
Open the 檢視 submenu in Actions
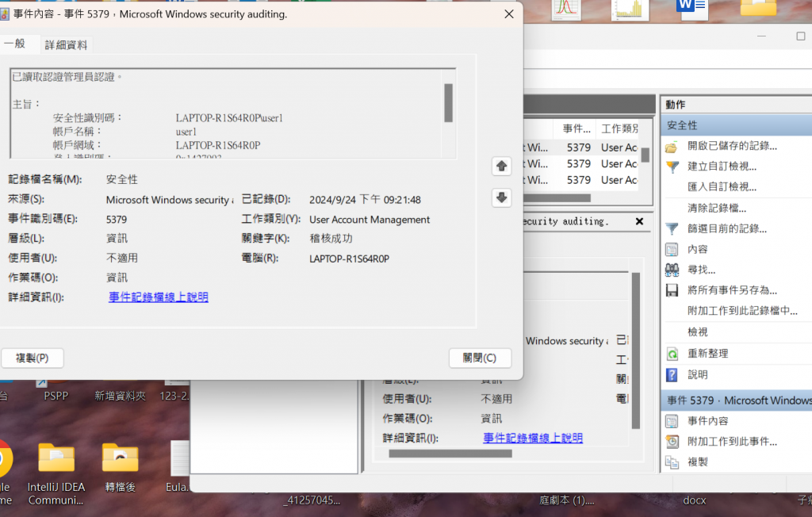coord(697,332)
